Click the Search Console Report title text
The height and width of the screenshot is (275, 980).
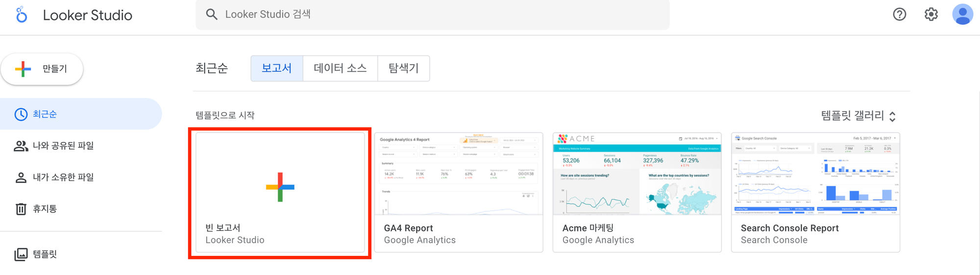point(790,228)
